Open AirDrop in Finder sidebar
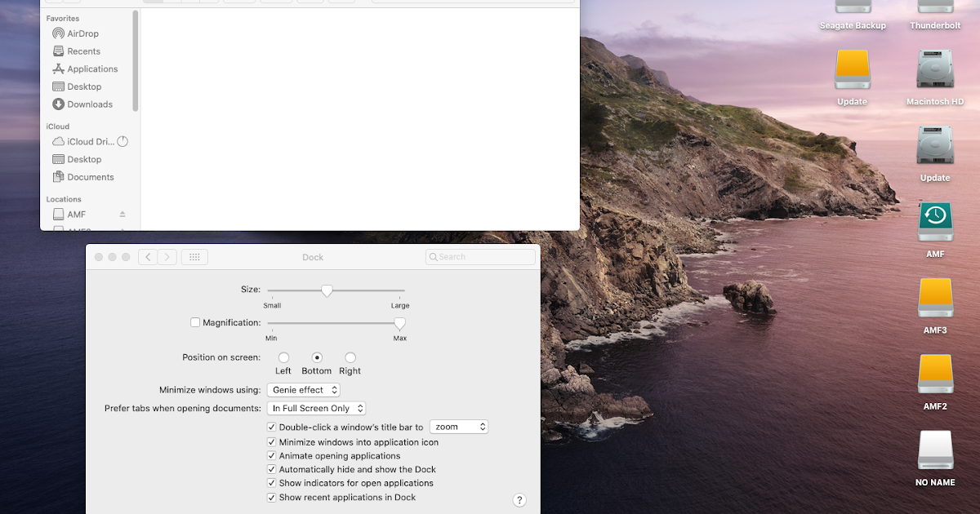 76,33
